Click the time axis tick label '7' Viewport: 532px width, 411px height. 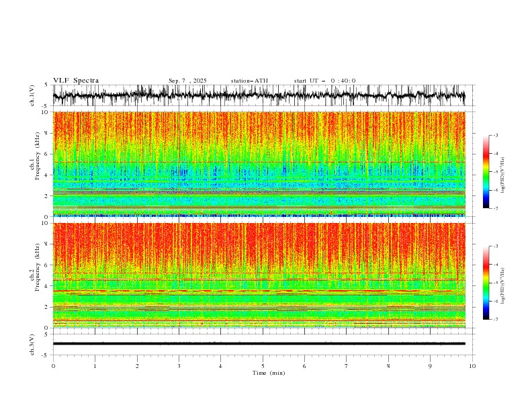347,366
